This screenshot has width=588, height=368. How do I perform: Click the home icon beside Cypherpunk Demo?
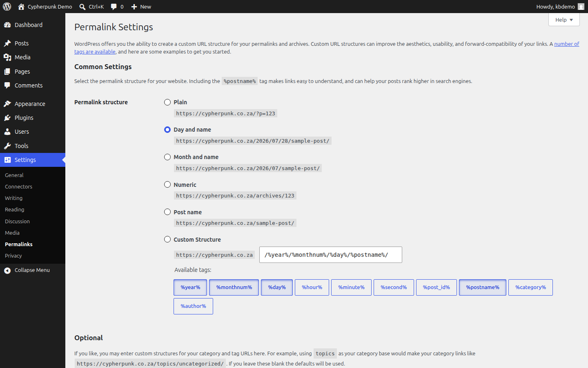21,7
